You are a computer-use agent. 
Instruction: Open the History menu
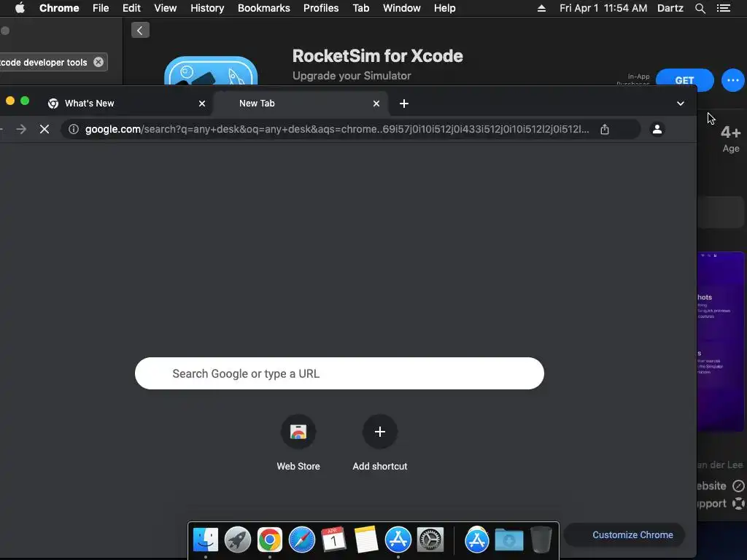click(x=207, y=8)
